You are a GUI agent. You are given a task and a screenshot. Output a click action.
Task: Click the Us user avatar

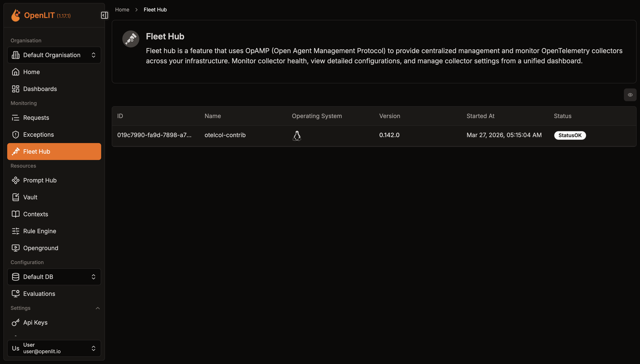click(x=15, y=348)
